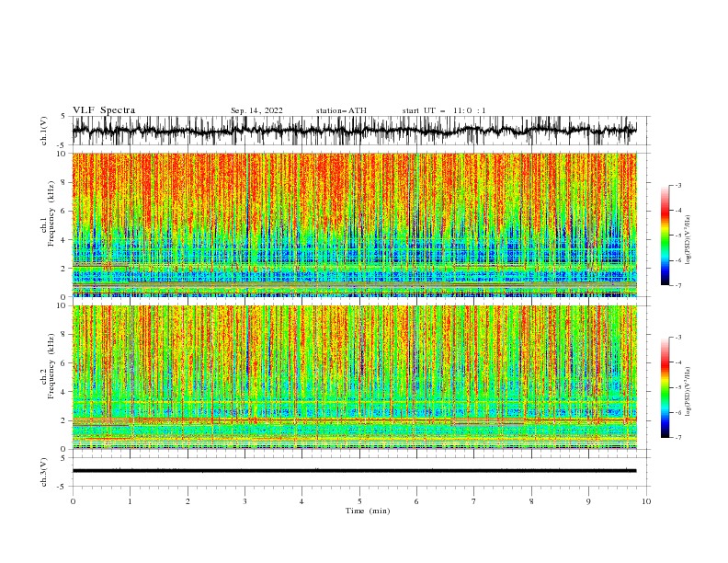Click the 'ch.3(V)' waveform axis label
Screen dimensions: 728x563
coord(44,472)
